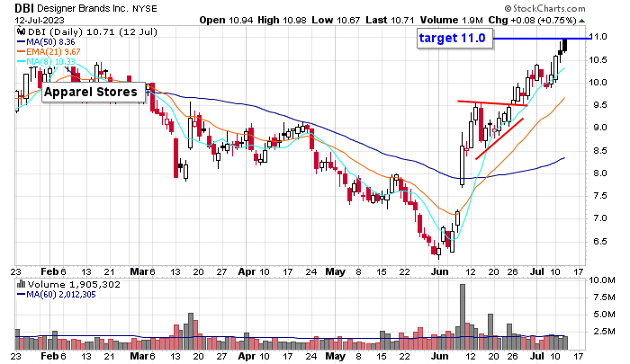Click the candlestick icon beside DBI (Daily)
The width and height of the screenshot is (630, 364).
tap(21, 31)
